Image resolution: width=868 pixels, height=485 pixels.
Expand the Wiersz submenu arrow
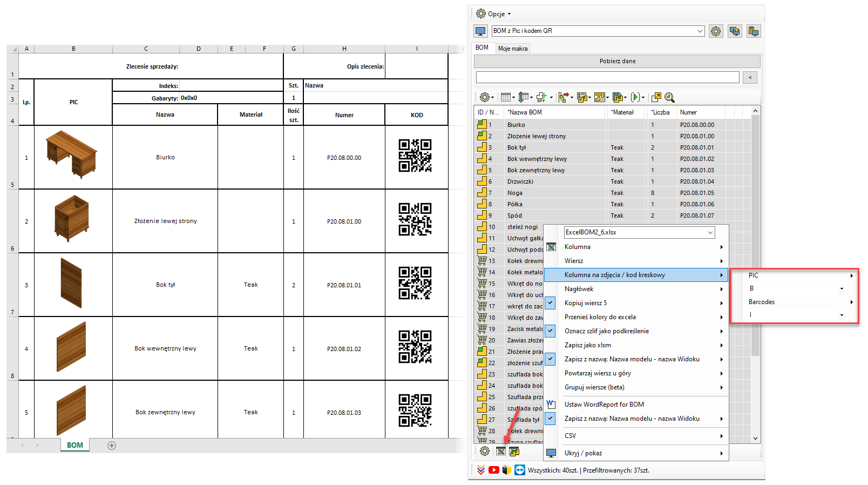721,261
